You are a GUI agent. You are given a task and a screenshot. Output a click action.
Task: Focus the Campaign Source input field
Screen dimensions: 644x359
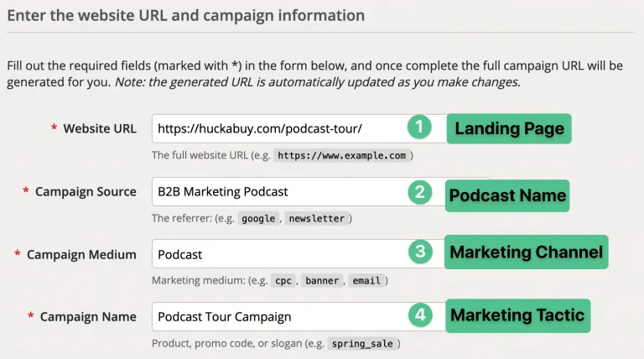[299, 192]
